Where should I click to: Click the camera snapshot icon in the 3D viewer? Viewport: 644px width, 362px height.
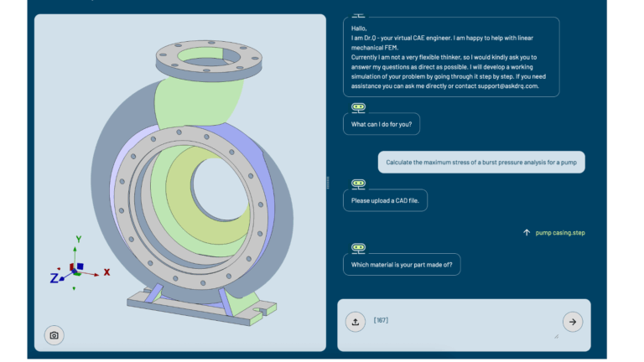[x=54, y=335]
